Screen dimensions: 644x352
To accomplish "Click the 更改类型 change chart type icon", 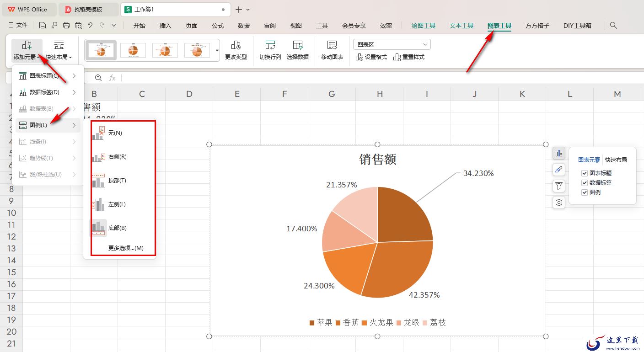I will 236,45.
